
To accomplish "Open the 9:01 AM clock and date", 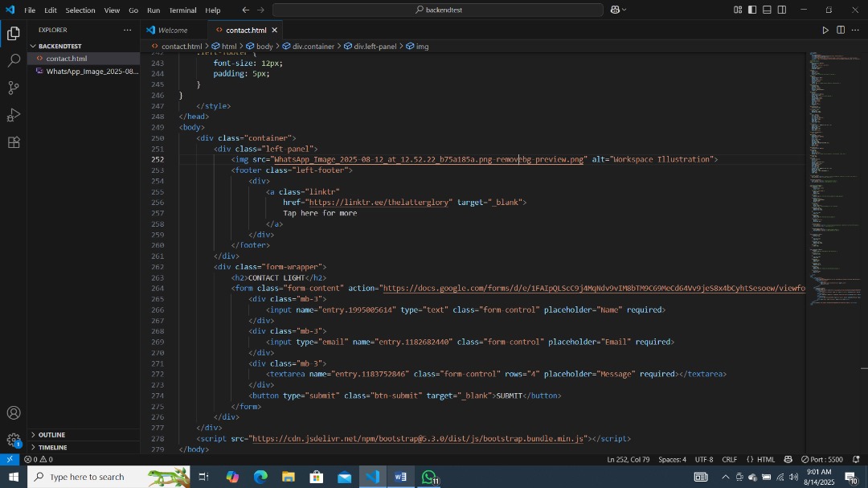I will tap(819, 477).
